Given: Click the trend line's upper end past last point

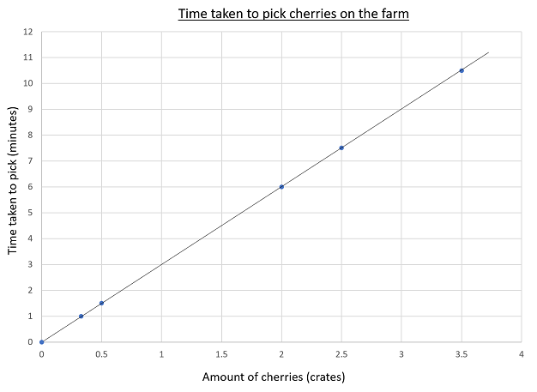Looking at the screenshot, I should tap(487, 53).
